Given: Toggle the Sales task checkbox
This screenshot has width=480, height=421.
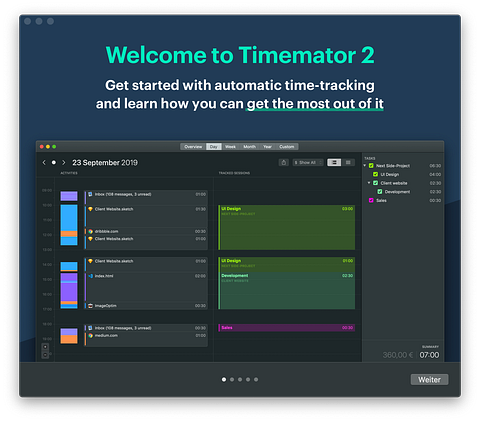Looking at the screenshot, I should click(371, 200).
